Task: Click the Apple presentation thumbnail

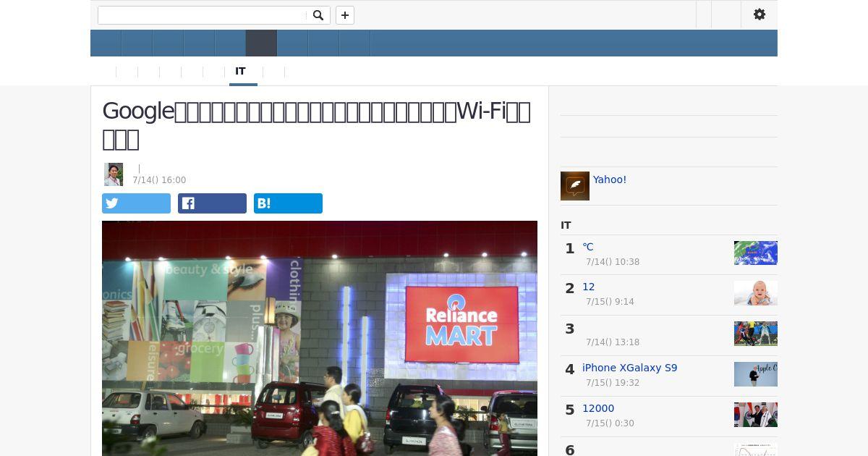Action: click(756, 374)
